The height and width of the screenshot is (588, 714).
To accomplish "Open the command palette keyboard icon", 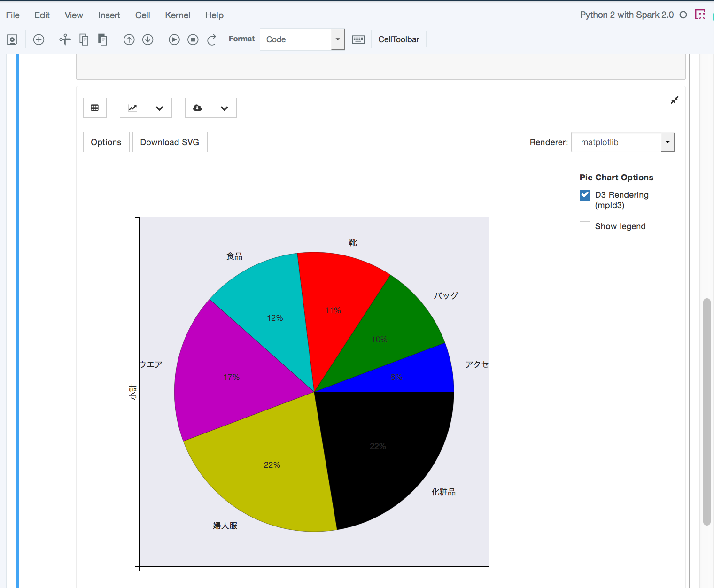I will (358, 39).
